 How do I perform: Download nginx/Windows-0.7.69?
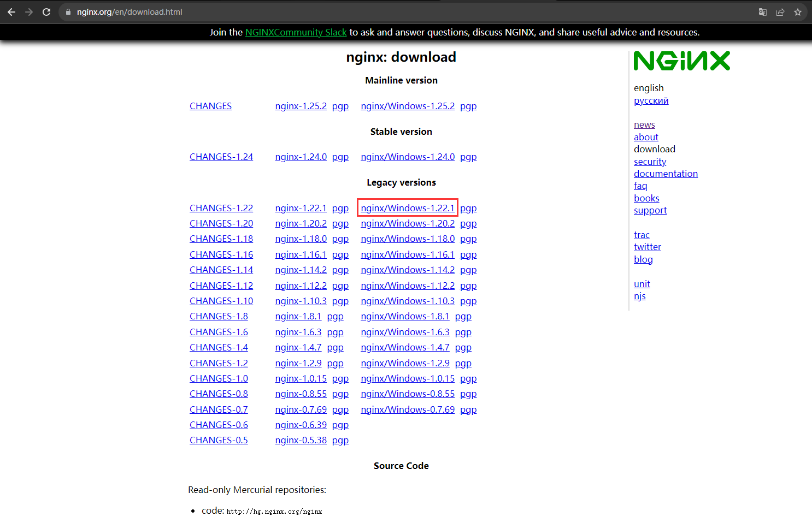point(408,409)
